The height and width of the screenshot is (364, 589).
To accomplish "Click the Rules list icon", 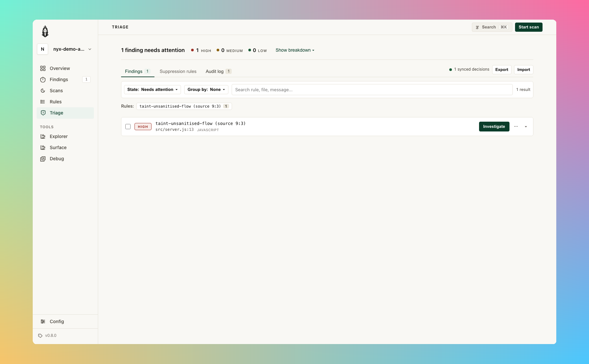I will tap(43, 102).
